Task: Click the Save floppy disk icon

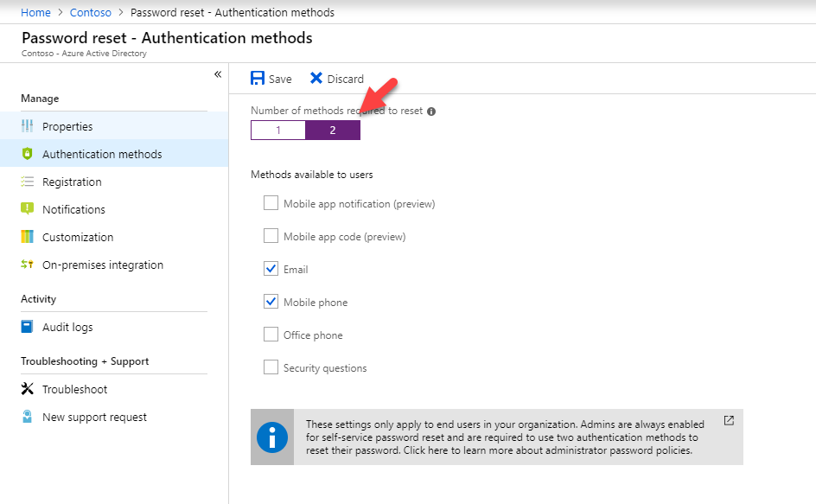Action: [x=258, y=78]
